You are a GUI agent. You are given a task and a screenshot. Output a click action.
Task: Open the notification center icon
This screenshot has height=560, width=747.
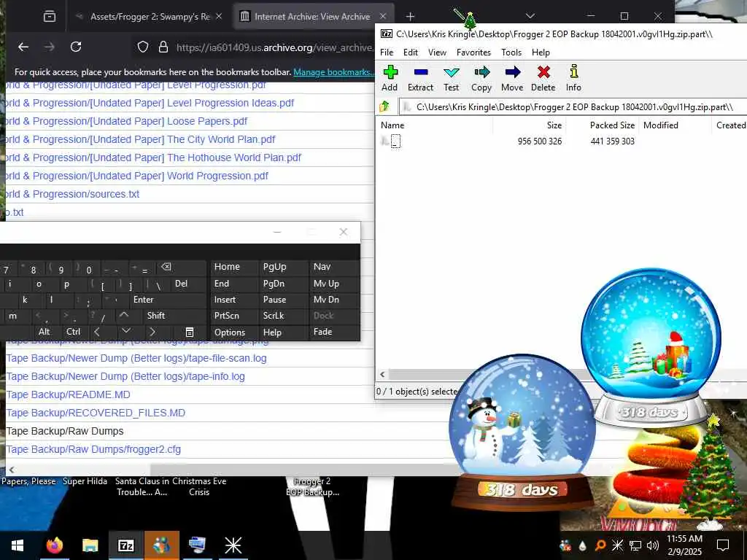pos(723,545)
